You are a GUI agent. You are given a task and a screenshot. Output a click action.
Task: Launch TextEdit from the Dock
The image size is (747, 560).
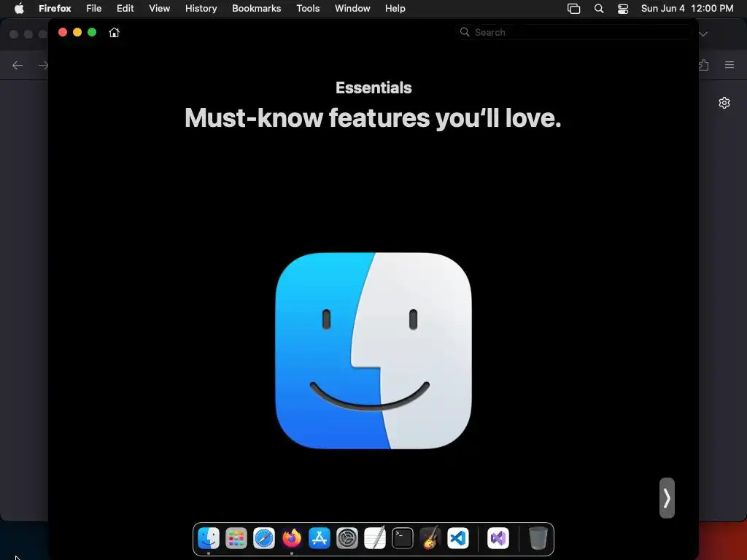(375, 539)
